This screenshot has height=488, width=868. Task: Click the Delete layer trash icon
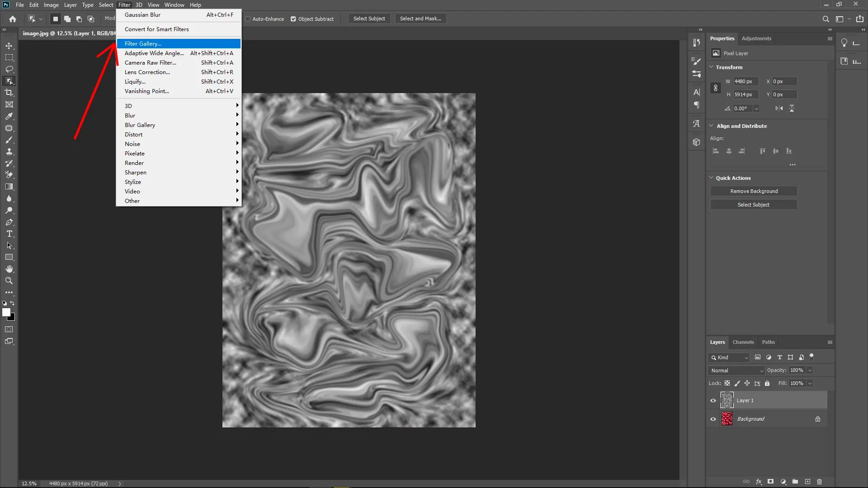point(820,482)
